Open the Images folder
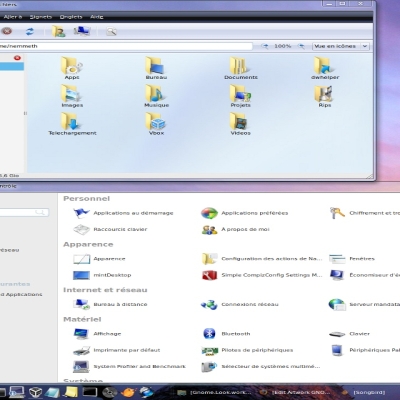 [72, 96]
